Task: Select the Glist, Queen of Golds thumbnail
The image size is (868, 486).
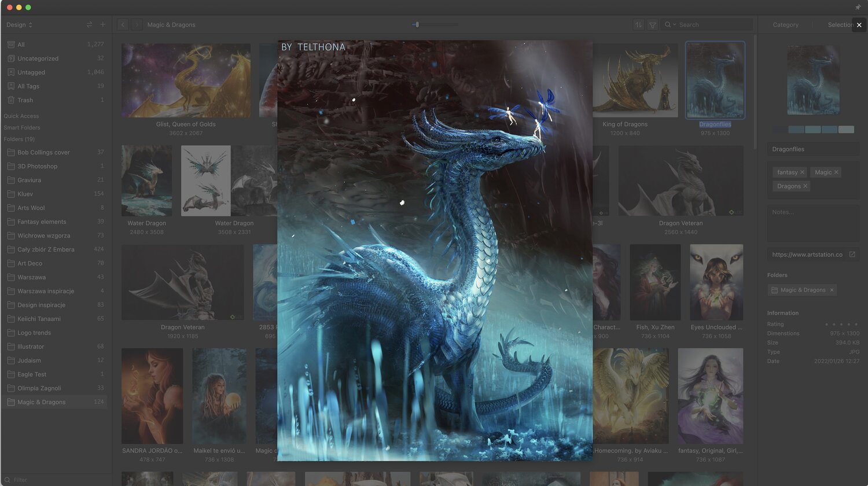Action: 186,80
